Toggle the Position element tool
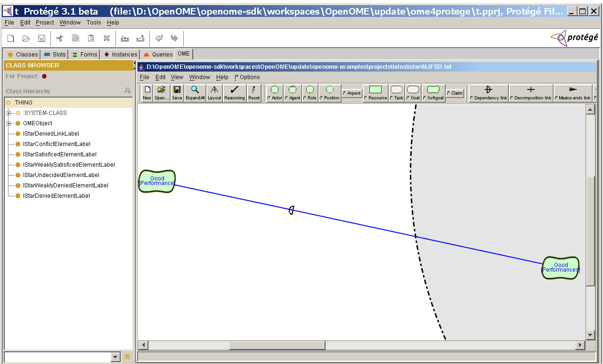The height and width of the screenshot is (364, 603). (x=329, y=92)
